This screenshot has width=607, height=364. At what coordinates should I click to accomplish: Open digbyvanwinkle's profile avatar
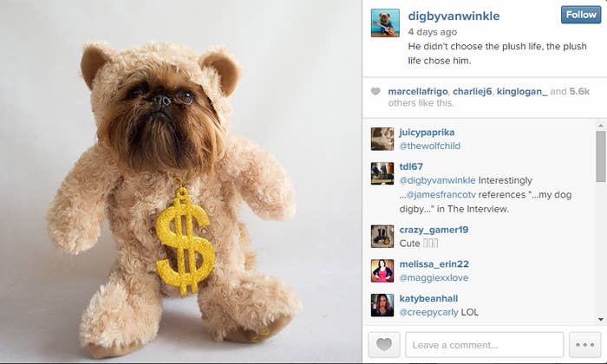tap(385, 23)
